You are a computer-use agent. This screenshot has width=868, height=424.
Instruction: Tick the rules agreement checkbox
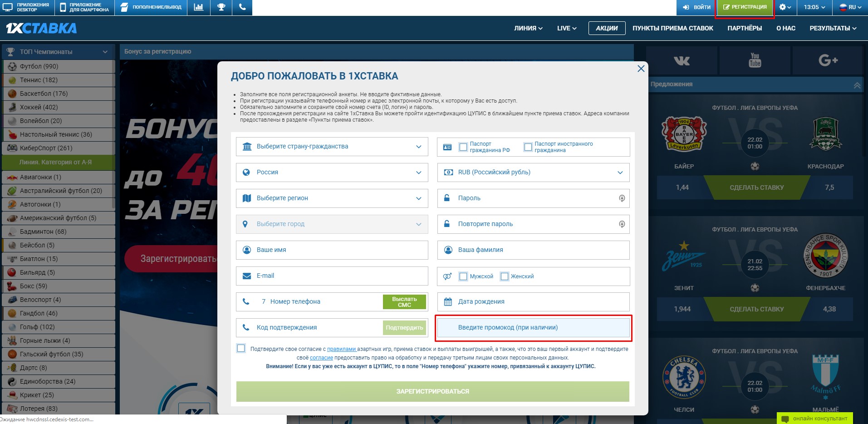[x=241, y=349]
